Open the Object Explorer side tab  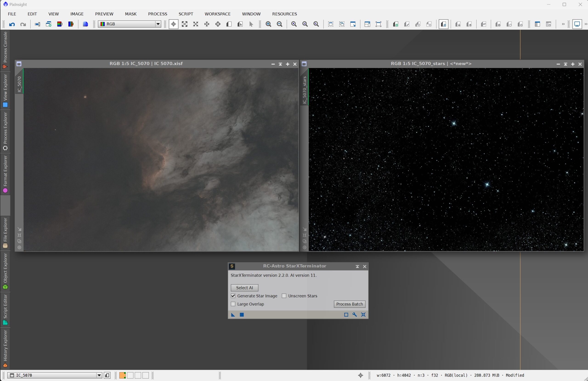pyautogui.click(x=5, y=271)
